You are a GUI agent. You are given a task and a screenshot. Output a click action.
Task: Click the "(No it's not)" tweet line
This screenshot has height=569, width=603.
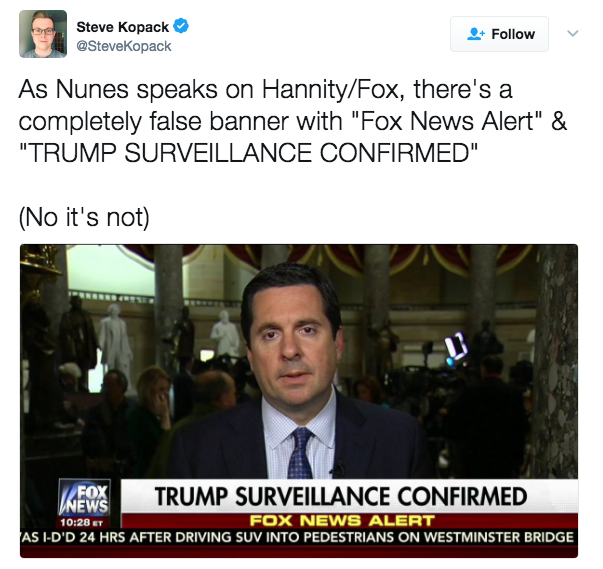point(84,218)
